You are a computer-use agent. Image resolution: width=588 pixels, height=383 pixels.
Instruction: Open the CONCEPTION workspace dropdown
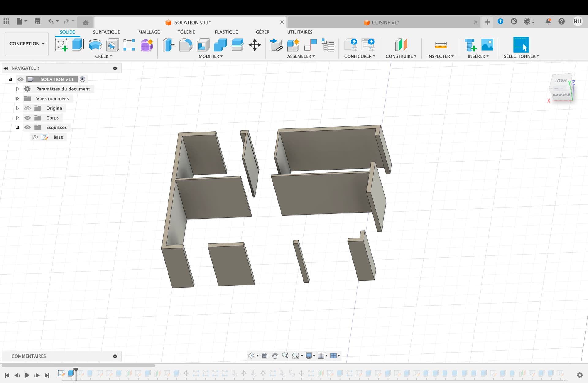click(27, 44)
